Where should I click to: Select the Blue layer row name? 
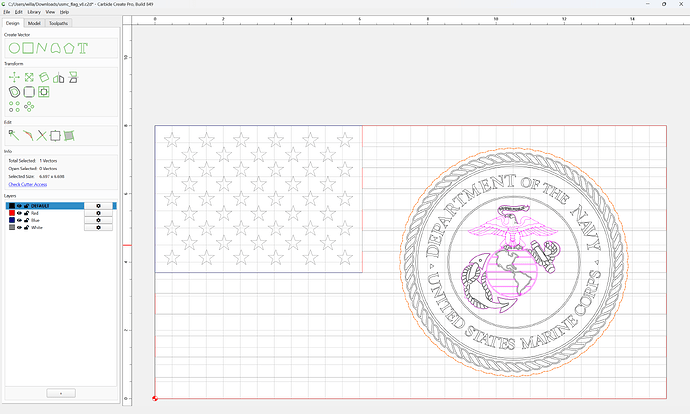[35, 220]
